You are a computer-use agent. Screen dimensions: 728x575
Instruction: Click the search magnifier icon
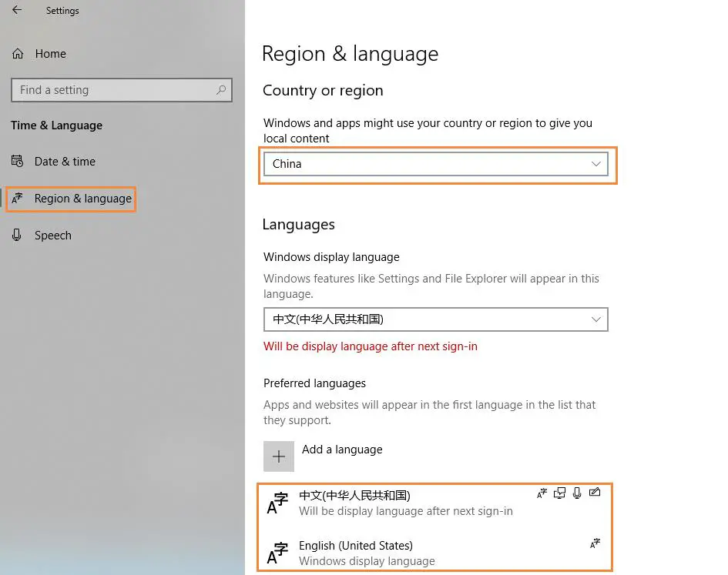point(221,89)
